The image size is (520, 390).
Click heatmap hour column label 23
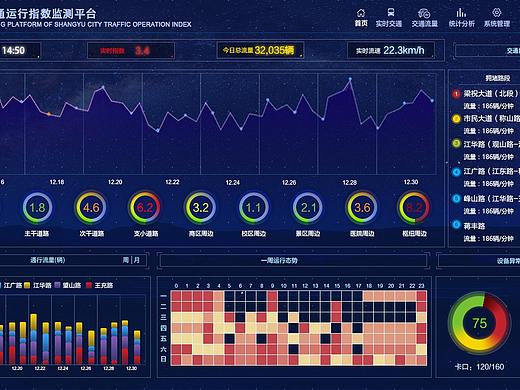(421, 286)
